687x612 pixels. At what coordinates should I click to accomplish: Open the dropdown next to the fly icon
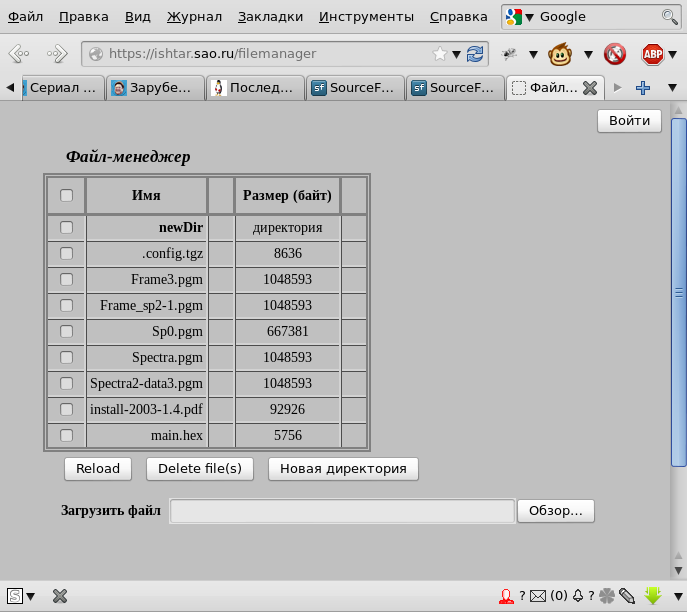click(x=533, y=55)
